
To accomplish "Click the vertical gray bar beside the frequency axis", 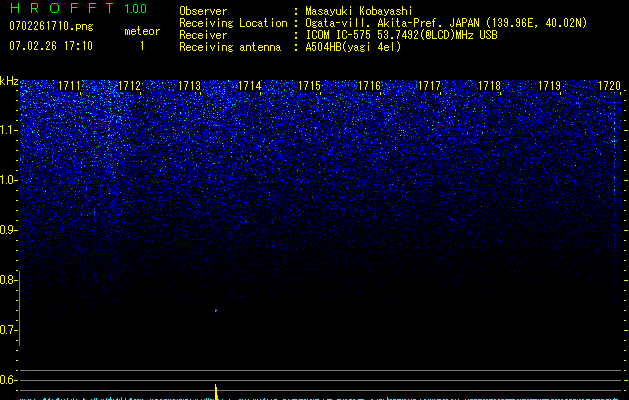I will pos(20,308).
